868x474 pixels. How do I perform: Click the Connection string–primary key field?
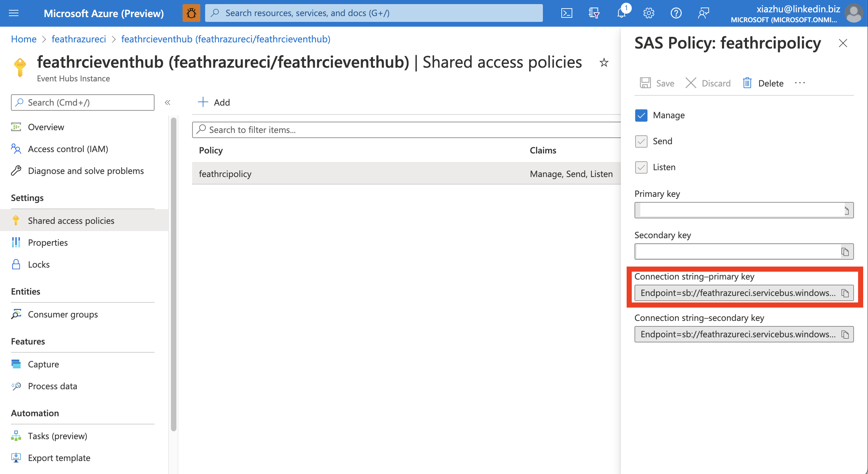pyautogui.click(x=744, y=293)
